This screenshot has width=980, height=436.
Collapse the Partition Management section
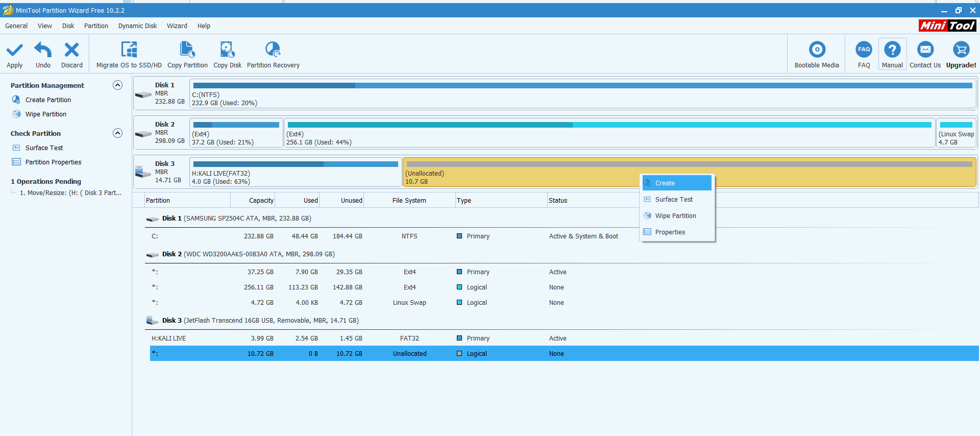coord(117,85)
